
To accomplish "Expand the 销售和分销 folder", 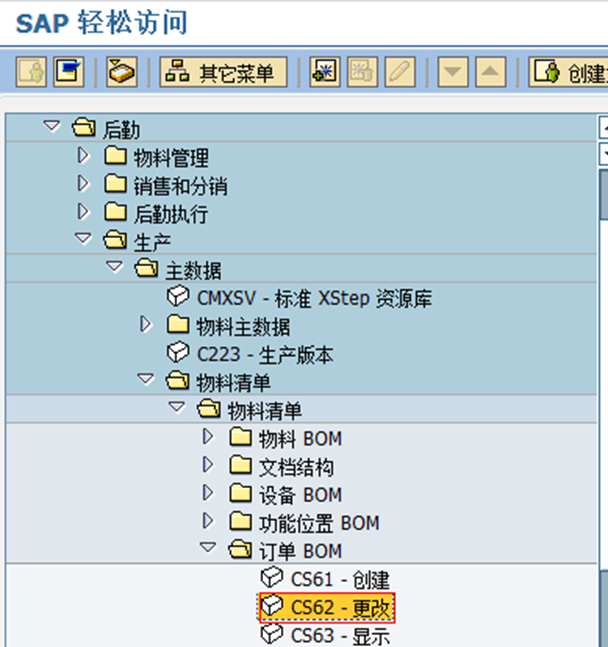I will 84,184.
